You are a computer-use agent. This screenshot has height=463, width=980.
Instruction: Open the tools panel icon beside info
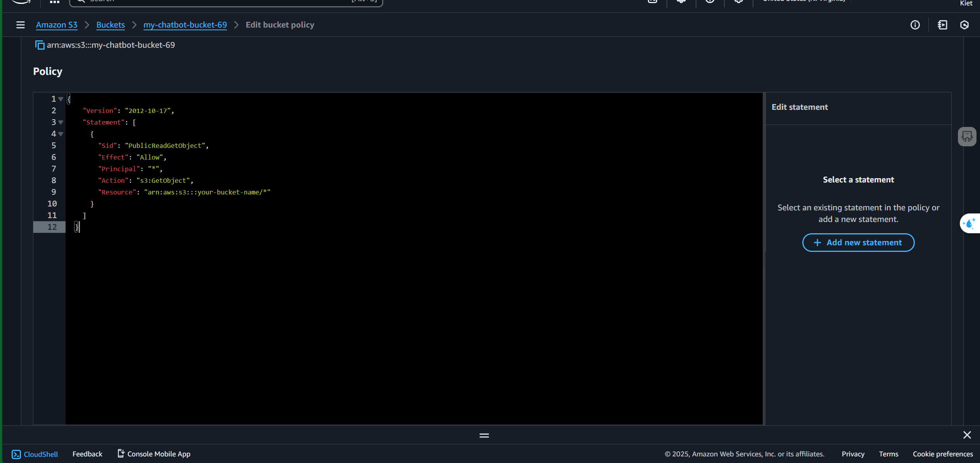[x=942, y=25]
